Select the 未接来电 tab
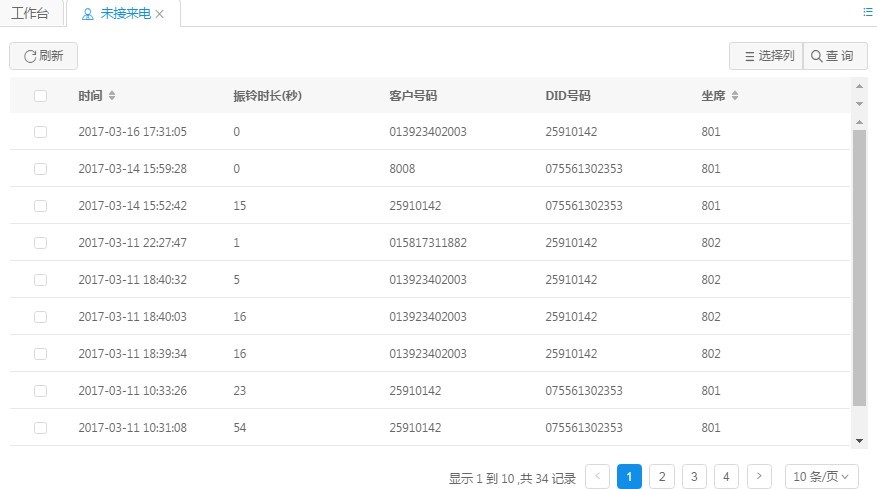The height and width of the screenshot is (489, 877). coord(124,14)
